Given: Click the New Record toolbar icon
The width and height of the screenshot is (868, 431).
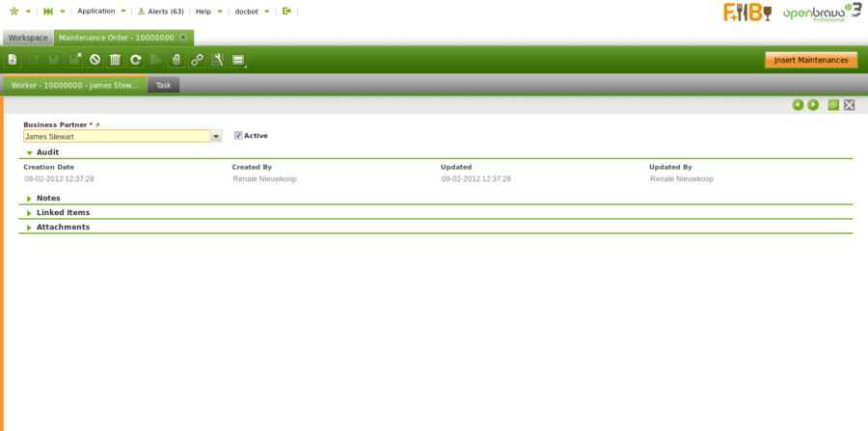Looking at the screenshot, I should click(13, 60).
